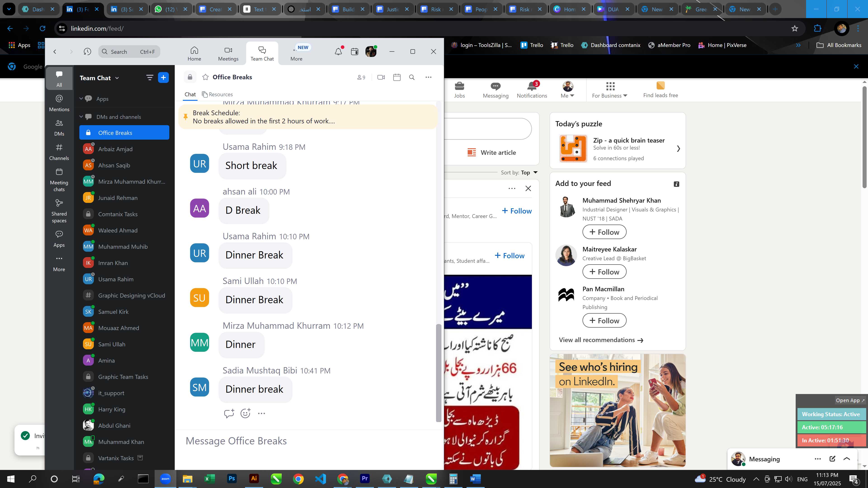The height and width of the screenshot is (488, 868).
Task: Open the Zoom calendar icon in top bar
Action: [x=354, y=52]
